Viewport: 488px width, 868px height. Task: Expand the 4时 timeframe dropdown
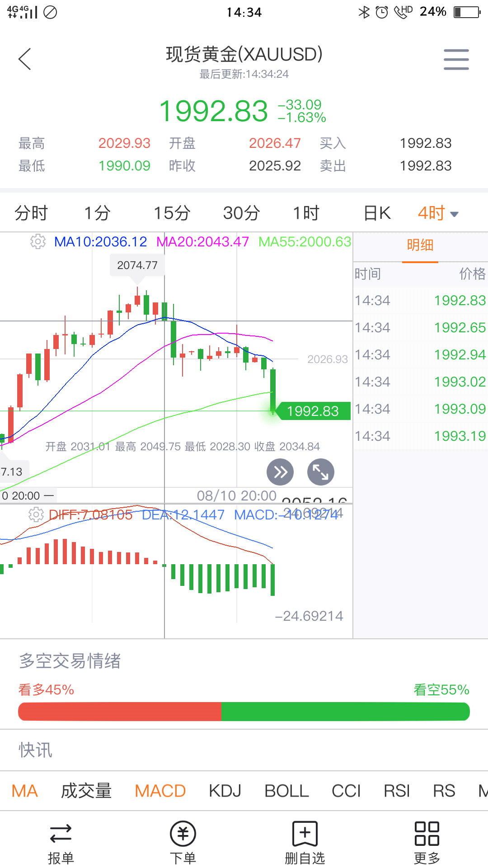[x=438, y=213]
